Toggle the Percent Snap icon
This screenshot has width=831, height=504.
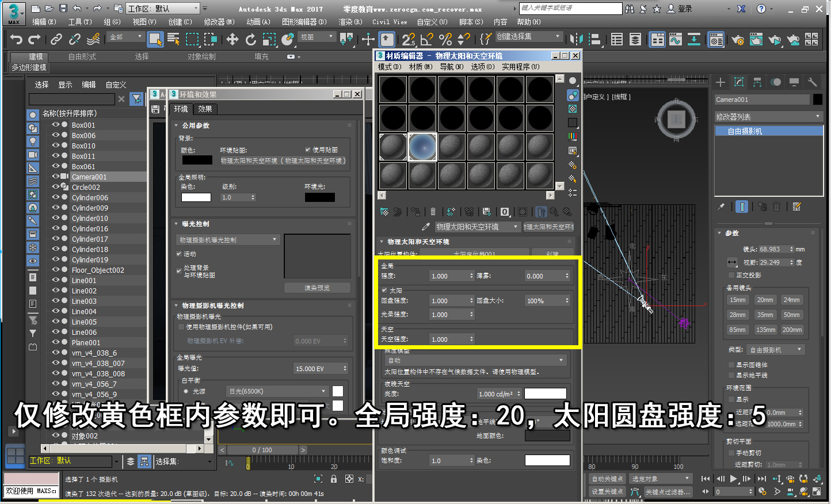445,39
